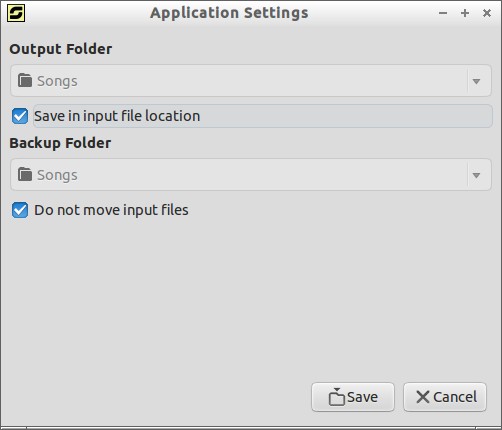Image resolution: width=502 pixels, height=430 pixels.
Task: Uncheck Save in input file location checkbox
Action: tap(20, 116)
